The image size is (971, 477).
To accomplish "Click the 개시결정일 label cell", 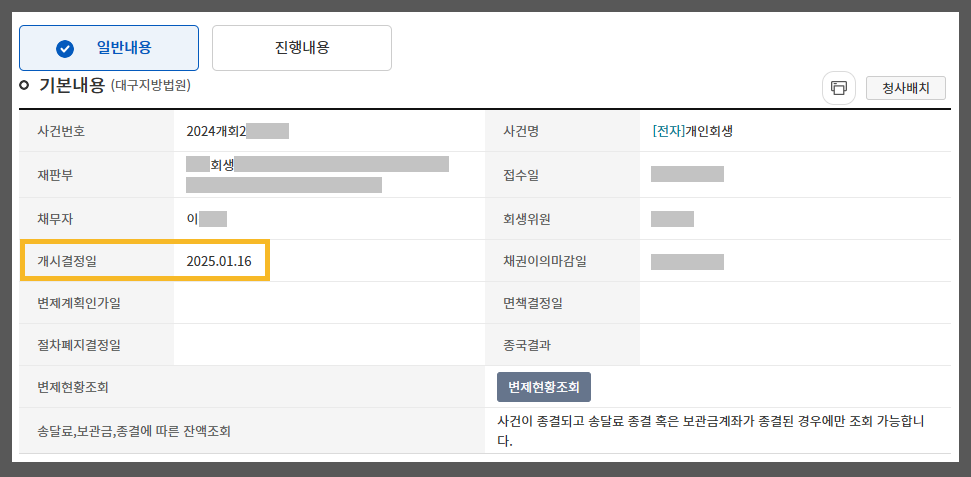I will [x=97, y=261].
